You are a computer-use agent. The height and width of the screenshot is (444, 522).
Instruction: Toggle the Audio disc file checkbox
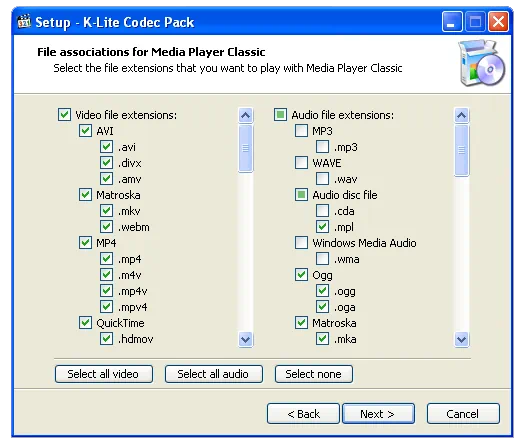[x=301, y=195]
